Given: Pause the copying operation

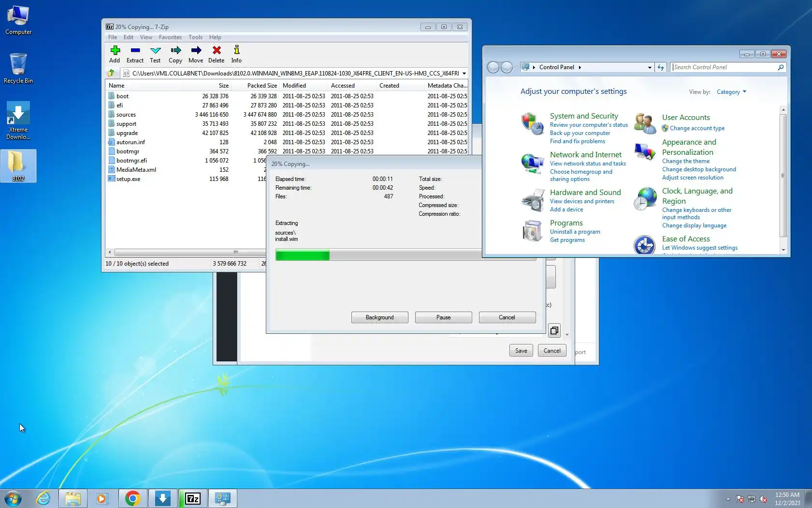Looking at the screenshot, I should pyautogui.click(x=444, y=317).
